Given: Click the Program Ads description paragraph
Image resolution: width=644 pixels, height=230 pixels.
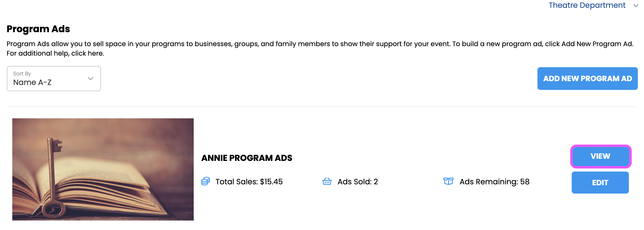Looking at the screenshot, I should pyautogui.click(x=320, y=44).
